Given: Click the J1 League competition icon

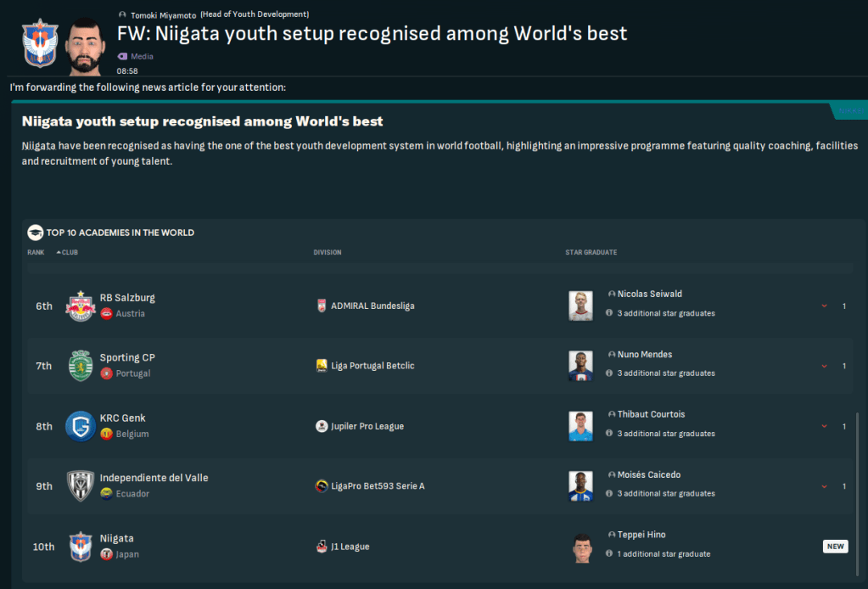Looking at the screenshot, I should coord(322,547).
